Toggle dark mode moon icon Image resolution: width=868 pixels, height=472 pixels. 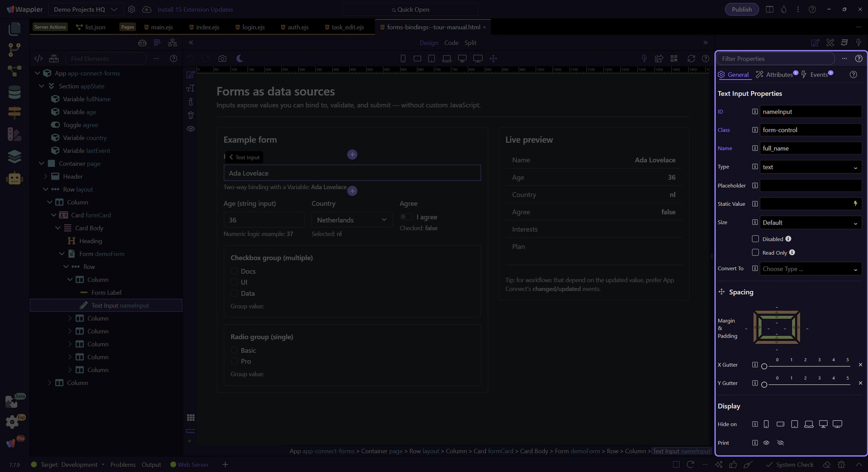[240, 59]
